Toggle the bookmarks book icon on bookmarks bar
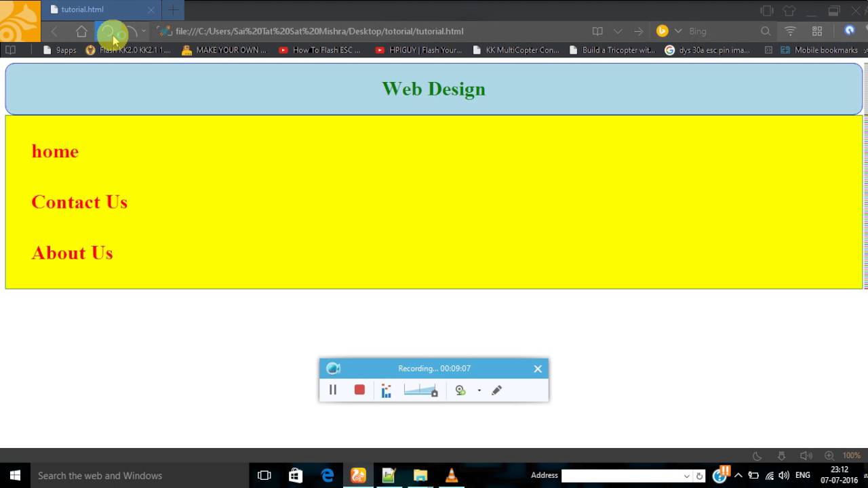 10,50
